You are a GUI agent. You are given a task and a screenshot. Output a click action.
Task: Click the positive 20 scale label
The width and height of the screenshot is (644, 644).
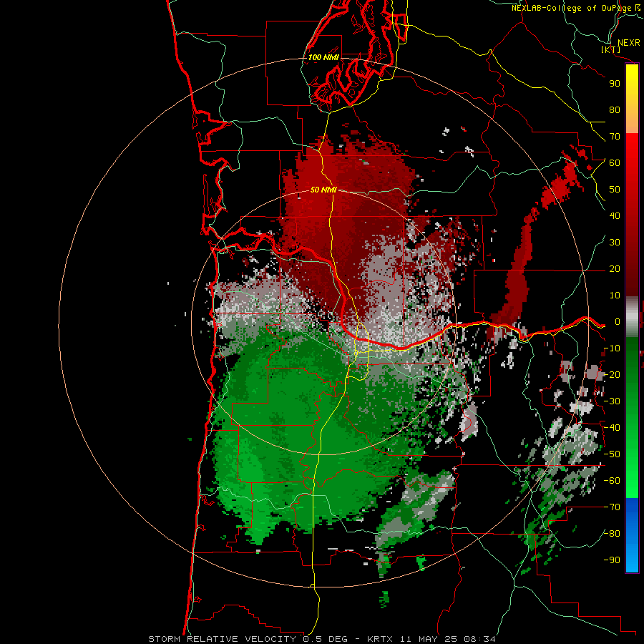coord(615,268)
